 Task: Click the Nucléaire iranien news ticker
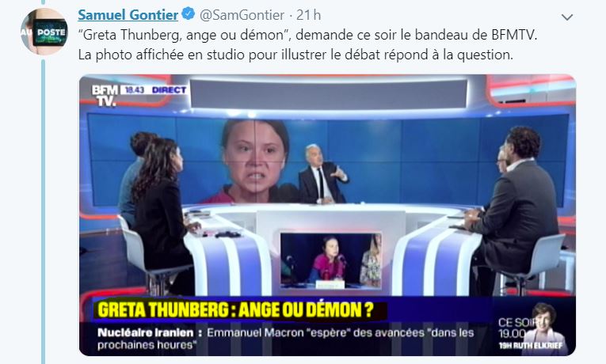(x=285, y=339)
